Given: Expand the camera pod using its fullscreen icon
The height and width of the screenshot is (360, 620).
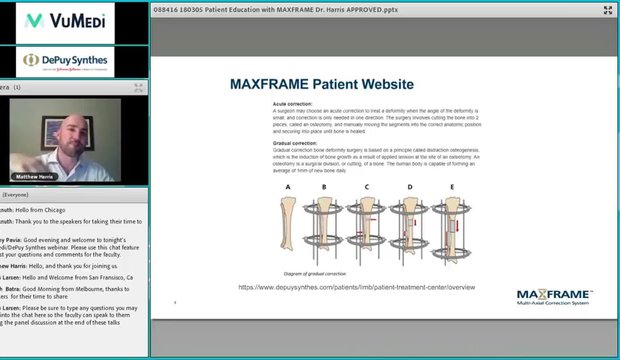Looking at the screenshot, I should (x=138, y=87).
